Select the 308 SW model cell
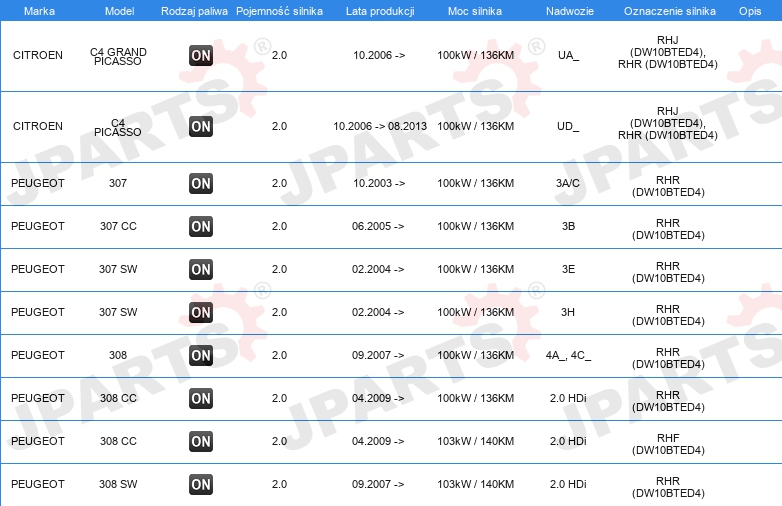Image resolution: width=782 pixels, height=506 pixels. pyautogui.click(x=118, y=484)
